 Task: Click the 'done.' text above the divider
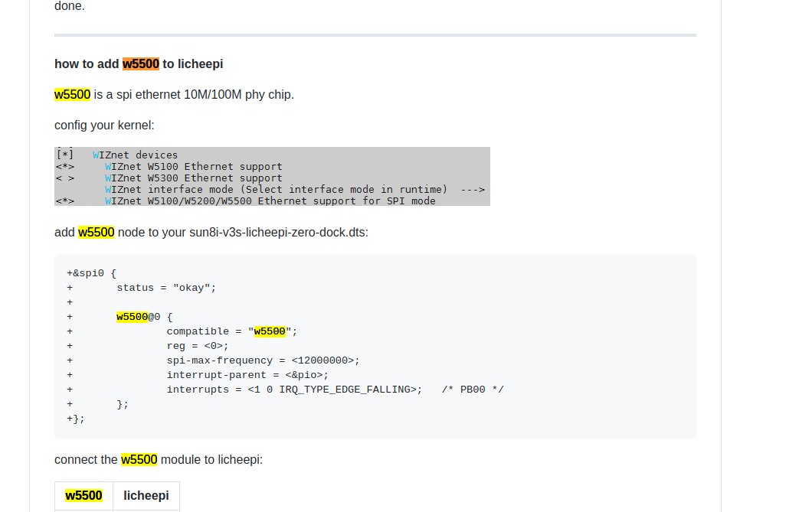[x=70, y=6]
